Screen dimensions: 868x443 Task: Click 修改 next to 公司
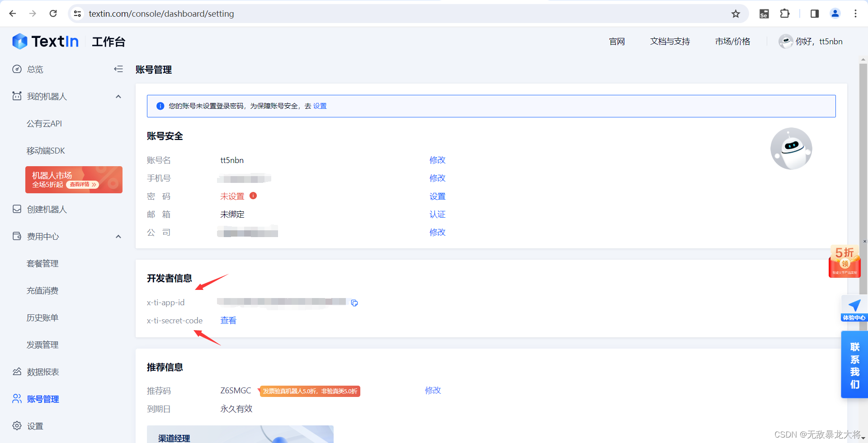tap(437, 232)
